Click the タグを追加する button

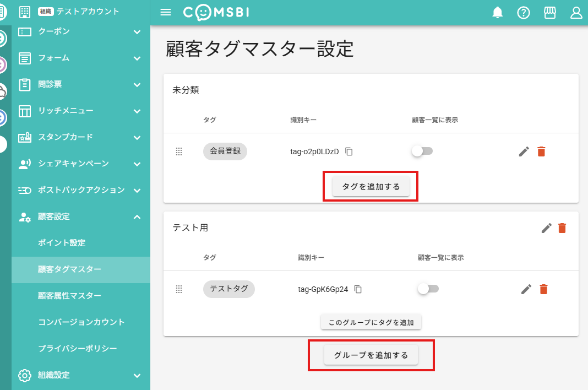370,186
